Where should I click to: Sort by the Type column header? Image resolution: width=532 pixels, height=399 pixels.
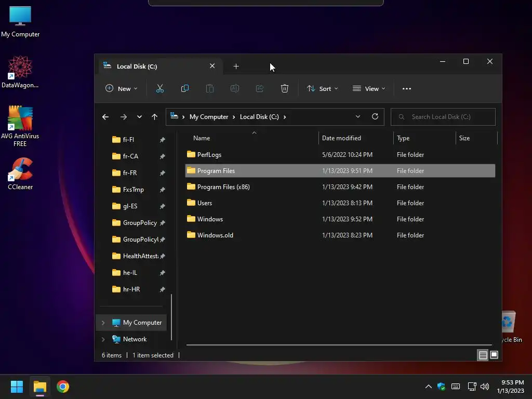click(x=403, y=138)
